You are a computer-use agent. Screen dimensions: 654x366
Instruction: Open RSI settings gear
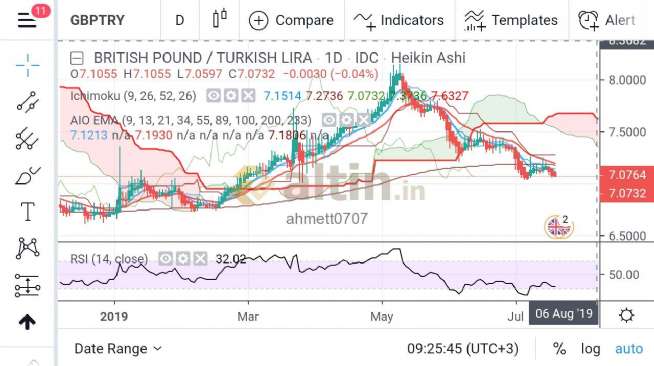tap(183, 259)
